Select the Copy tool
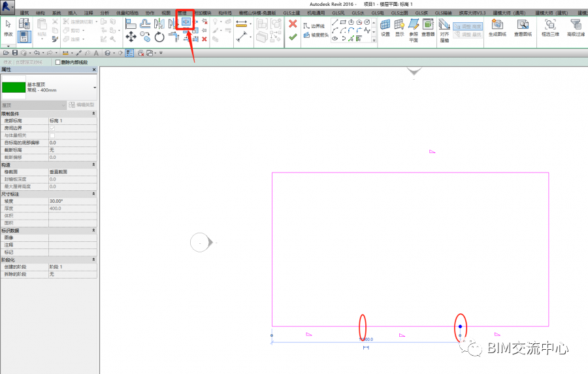The width and height of the screenshot is (588, 374). 145,37
